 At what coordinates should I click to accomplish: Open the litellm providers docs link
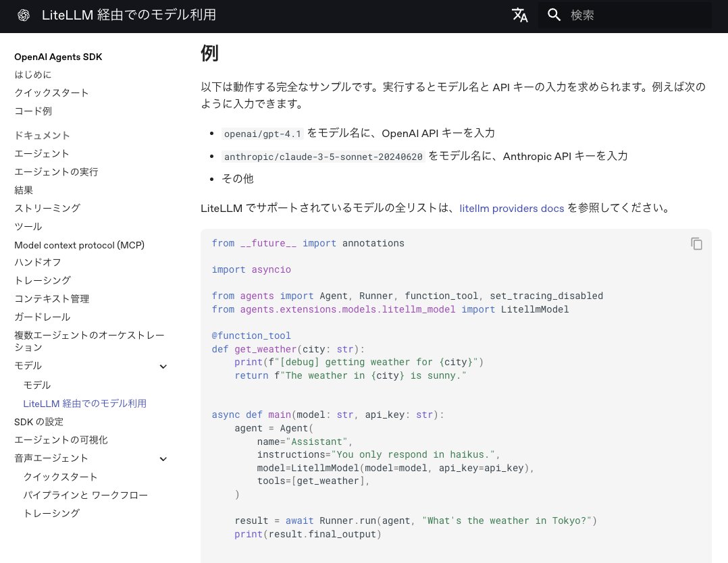tap(512, 209)
